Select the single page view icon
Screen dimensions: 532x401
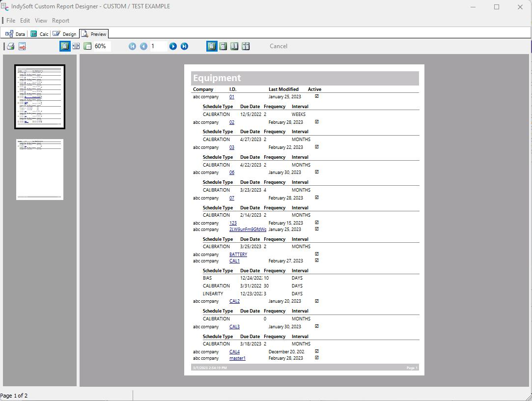pos(212,46)
